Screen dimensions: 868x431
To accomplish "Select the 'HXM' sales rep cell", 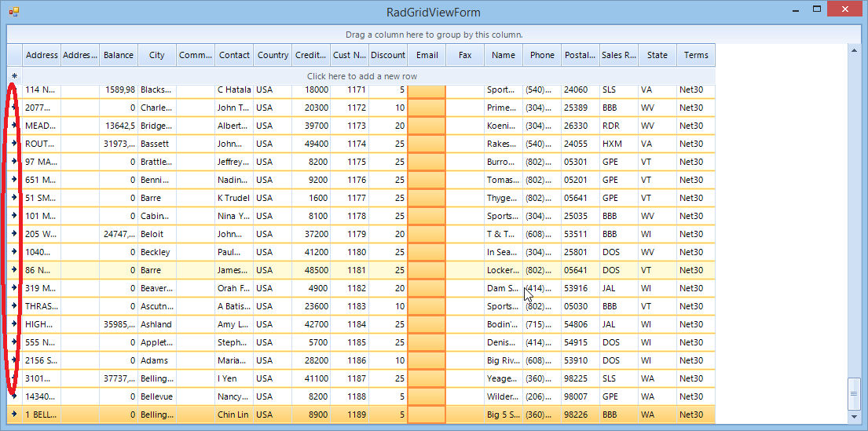I will tap(619, 144).
